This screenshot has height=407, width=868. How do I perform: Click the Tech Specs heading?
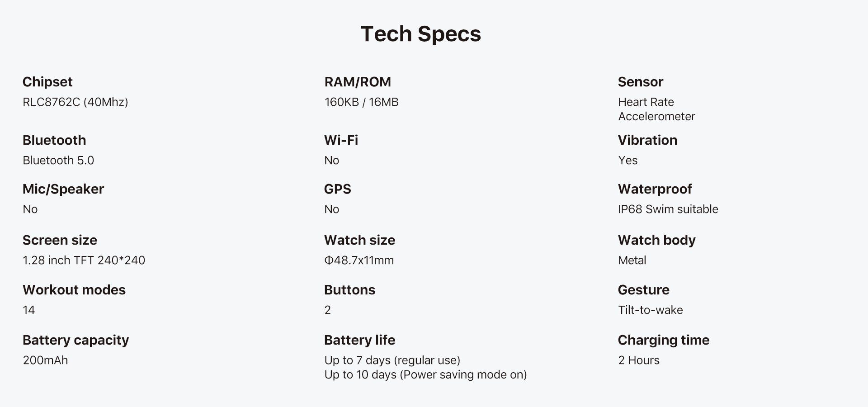coord(420,34)
